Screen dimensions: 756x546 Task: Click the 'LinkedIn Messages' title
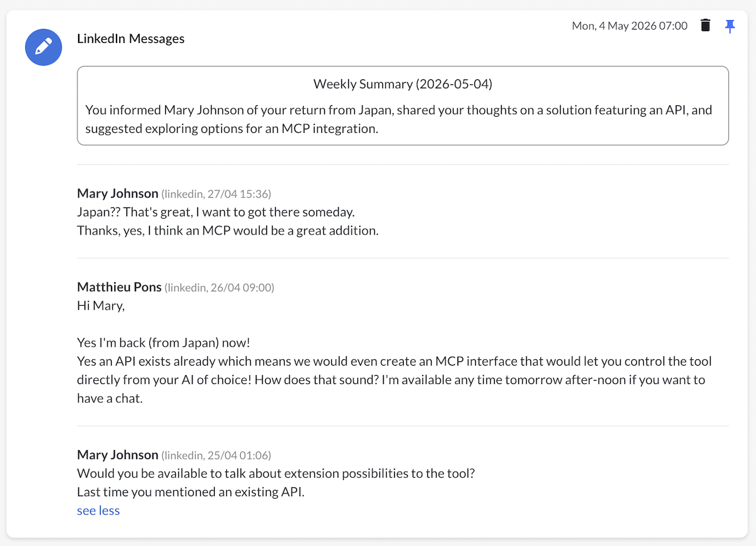coord(130,38)
